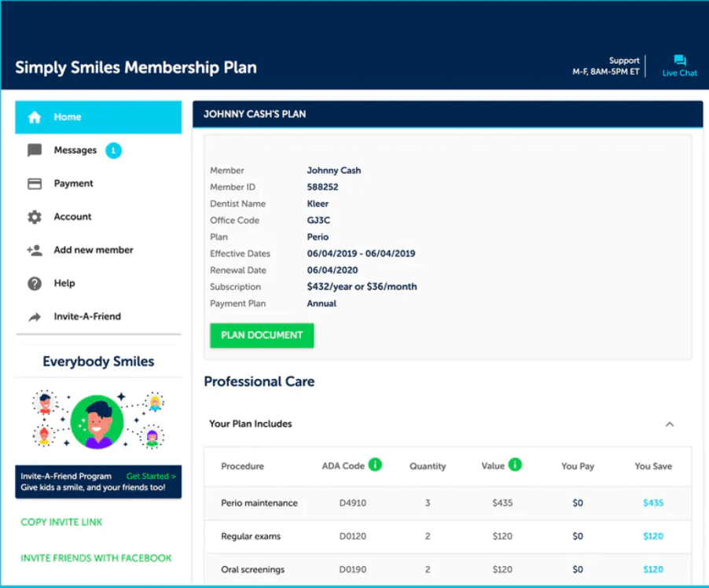The width and height of the screenshot is (709, 588).
Task: Click info icon next to Value column
Action: point(515,465)
